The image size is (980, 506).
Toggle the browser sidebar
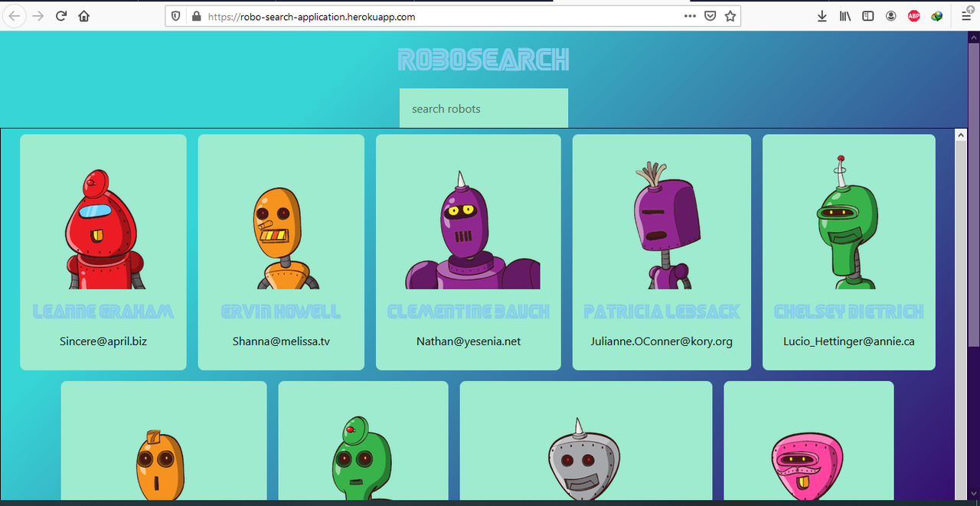pyautogui.click(x=867, y=15)
